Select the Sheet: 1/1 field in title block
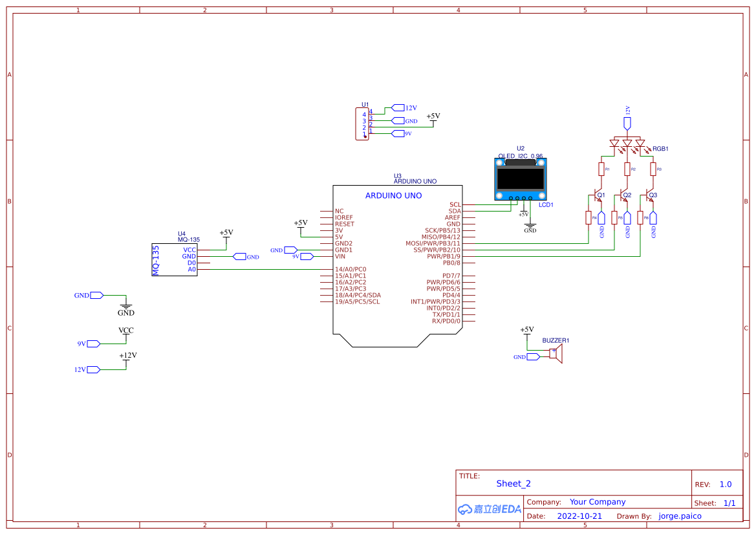Image resolution: width=756 pixels, height=535 pixels. tap(718, 503)
